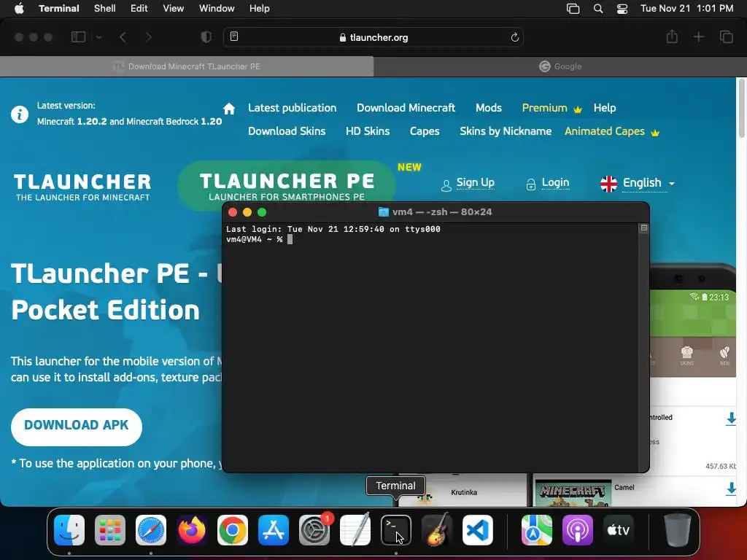This screenshot has height=560, width=747.
Task: Open the Mods link
Action: point(489,108)
